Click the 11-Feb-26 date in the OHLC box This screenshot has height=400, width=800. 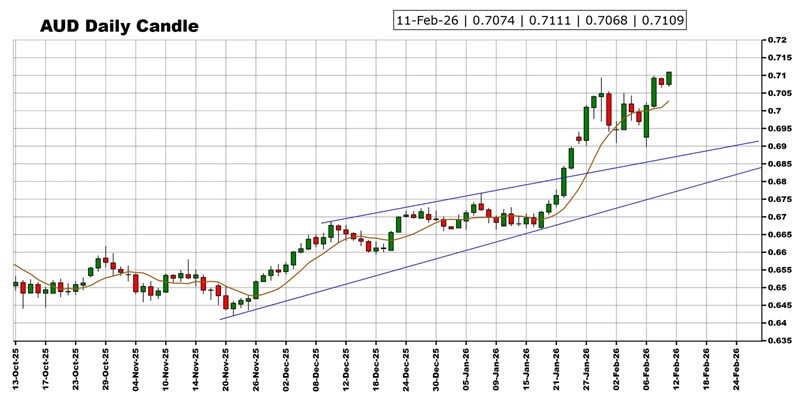coord(430,20)
